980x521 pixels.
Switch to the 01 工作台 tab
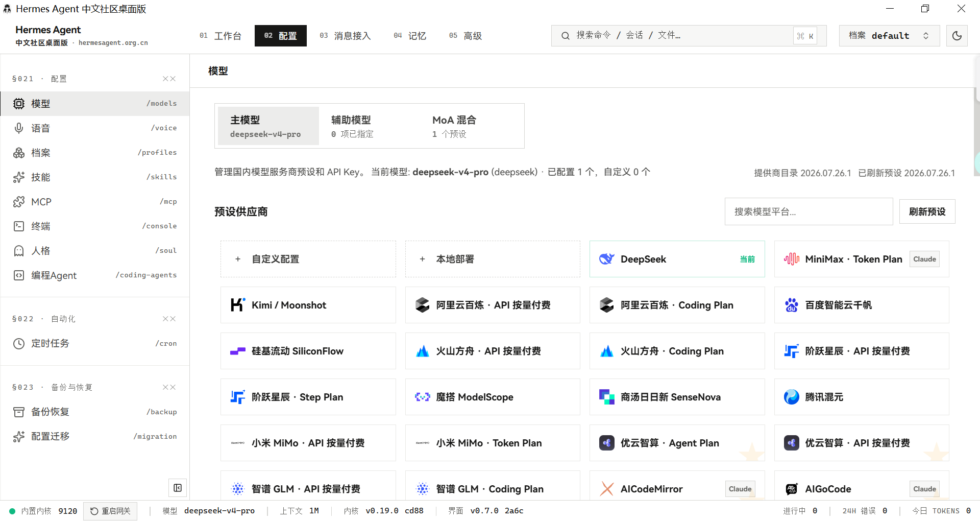220,36
